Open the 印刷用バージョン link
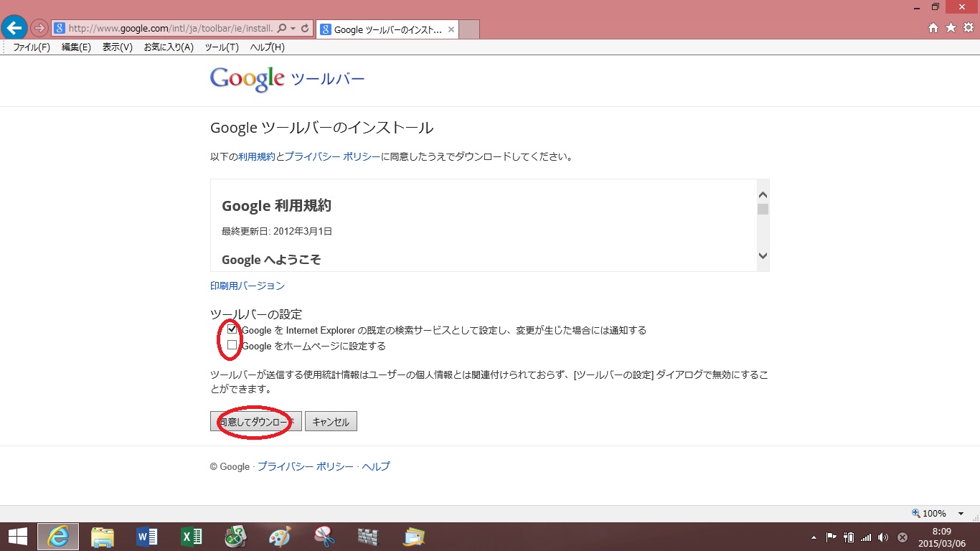Screen dimensions: 980x551 pos(248,286)
